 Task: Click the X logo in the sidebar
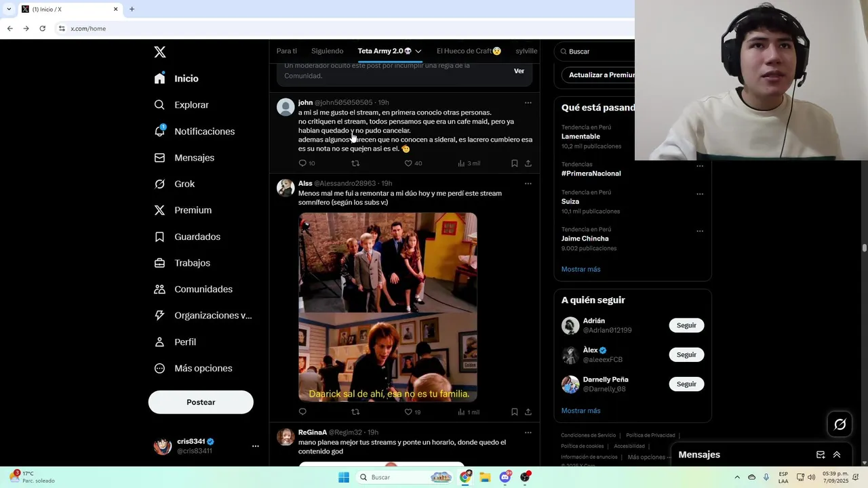coord(160,52)
